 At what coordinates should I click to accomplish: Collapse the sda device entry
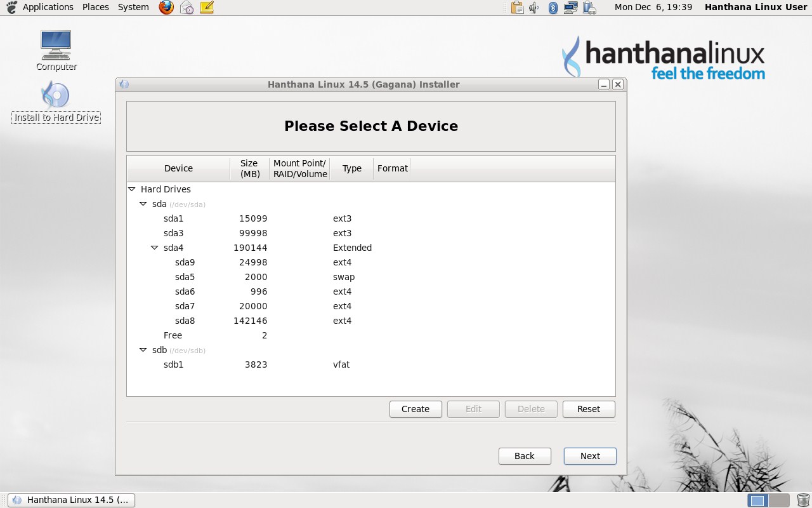pos(143,204)
